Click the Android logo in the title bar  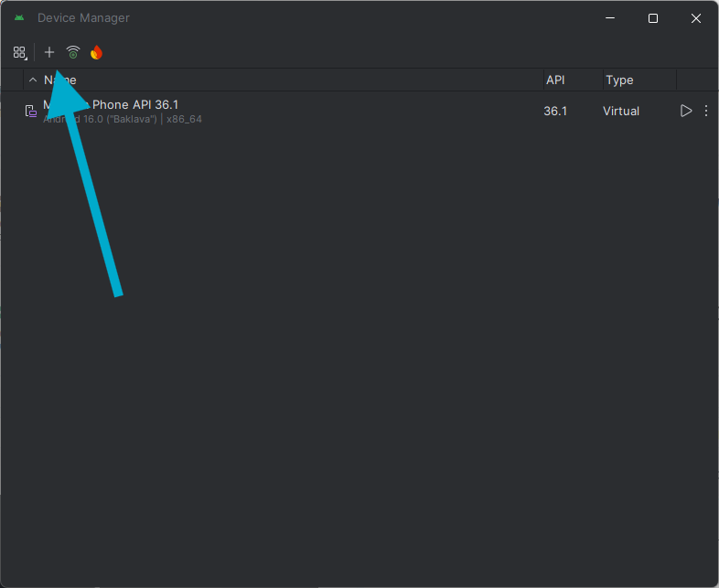coord(19,18)
